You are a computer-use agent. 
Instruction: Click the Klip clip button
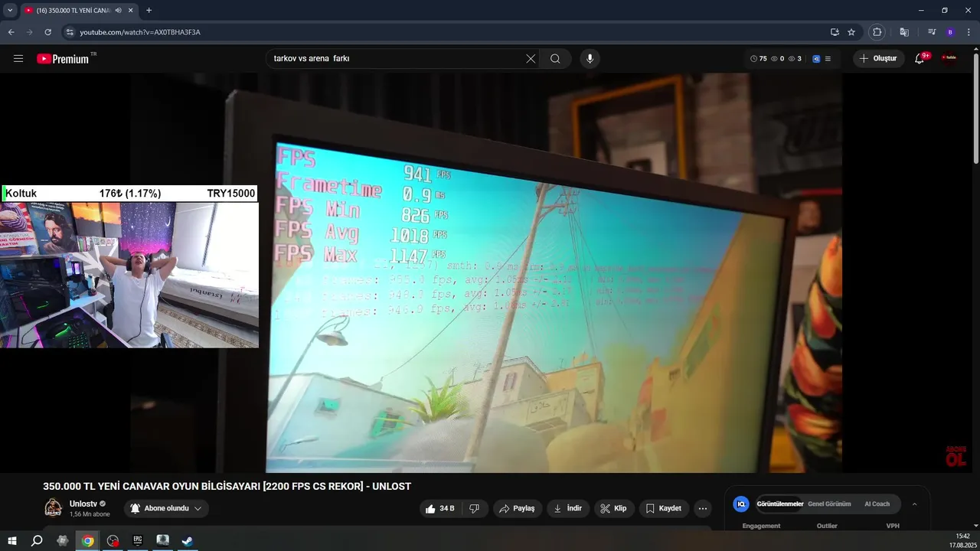(x=614, y=509)
